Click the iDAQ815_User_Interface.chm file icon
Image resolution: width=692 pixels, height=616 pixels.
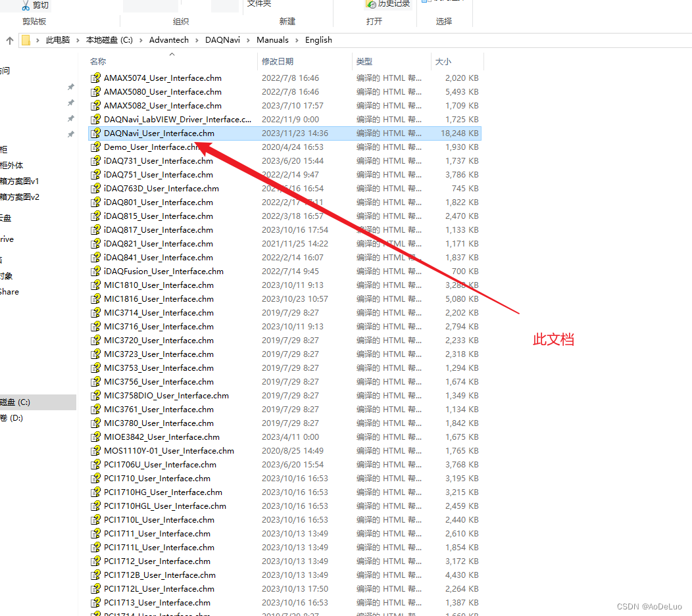pos(96,216)
